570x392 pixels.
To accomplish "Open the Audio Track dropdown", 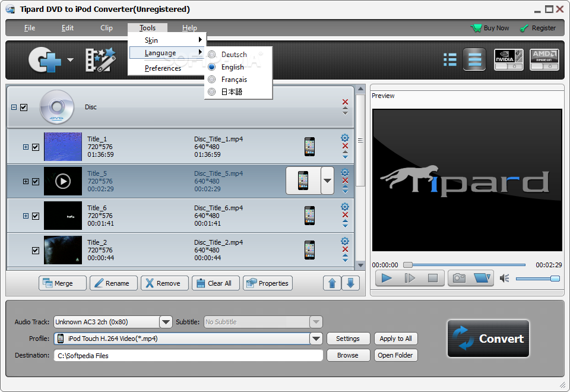I will point(166,322).
